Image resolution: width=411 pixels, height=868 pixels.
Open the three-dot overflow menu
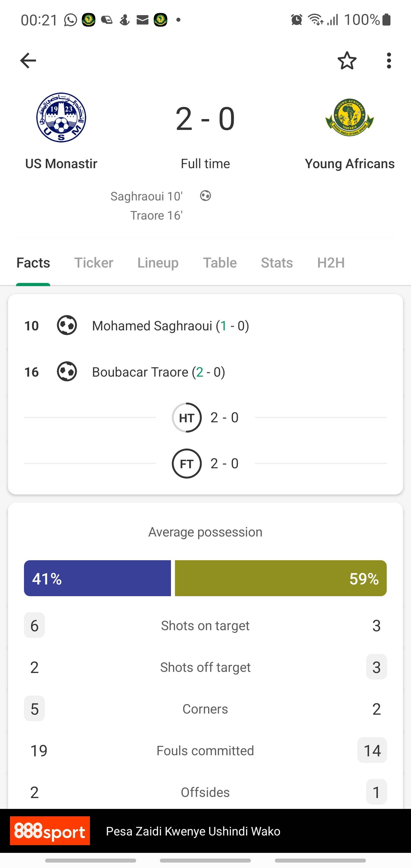click(389, 61)
